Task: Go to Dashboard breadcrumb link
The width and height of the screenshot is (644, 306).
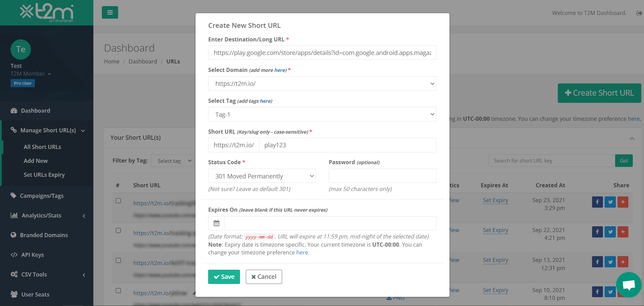Action: click(x=143, y=61)
